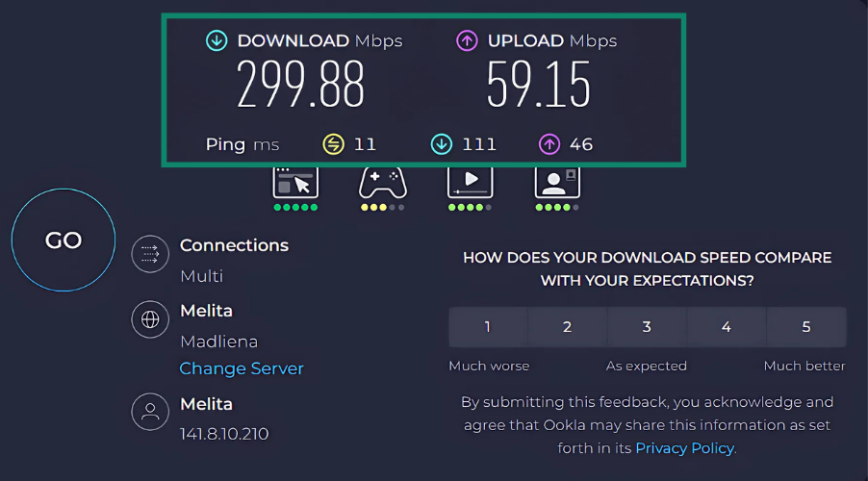Click the upload latency ping icon

click(x=549, y=144)
